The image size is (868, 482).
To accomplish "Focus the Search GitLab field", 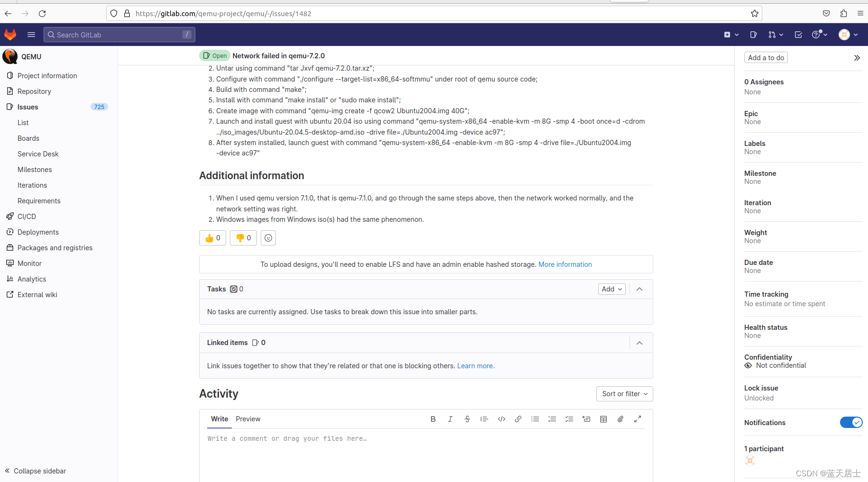I will [x=119, y=35].
